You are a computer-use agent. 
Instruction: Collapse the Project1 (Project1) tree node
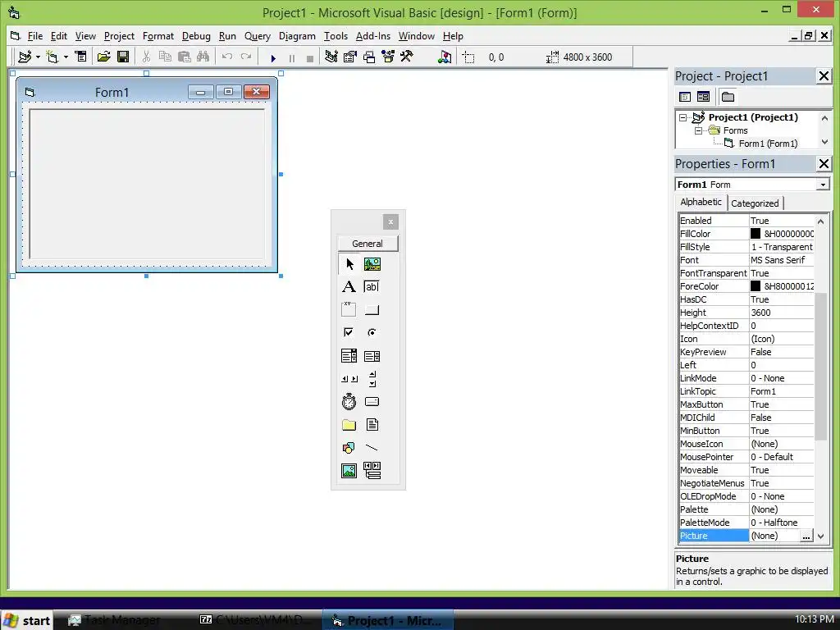(x=682, y=117)
